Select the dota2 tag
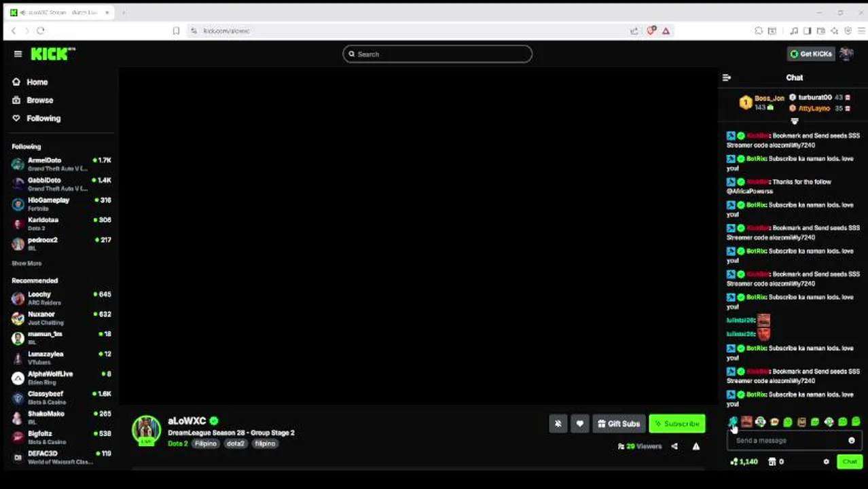The image size is (868, 489). pyautogui.click(x=236, y=444)
